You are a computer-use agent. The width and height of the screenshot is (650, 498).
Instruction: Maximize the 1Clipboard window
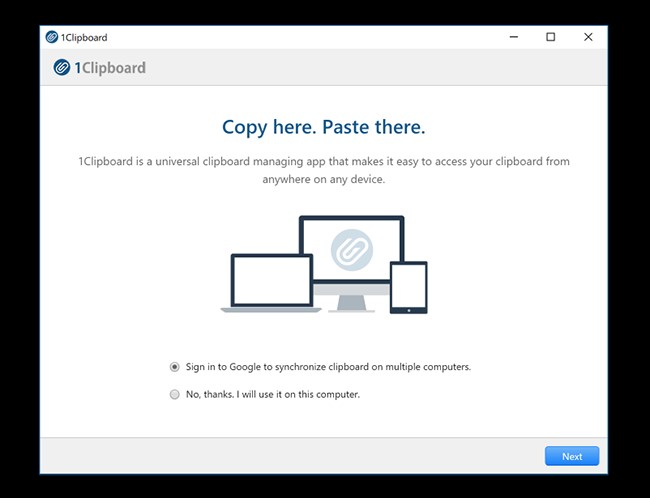click(x=551, y=37)
